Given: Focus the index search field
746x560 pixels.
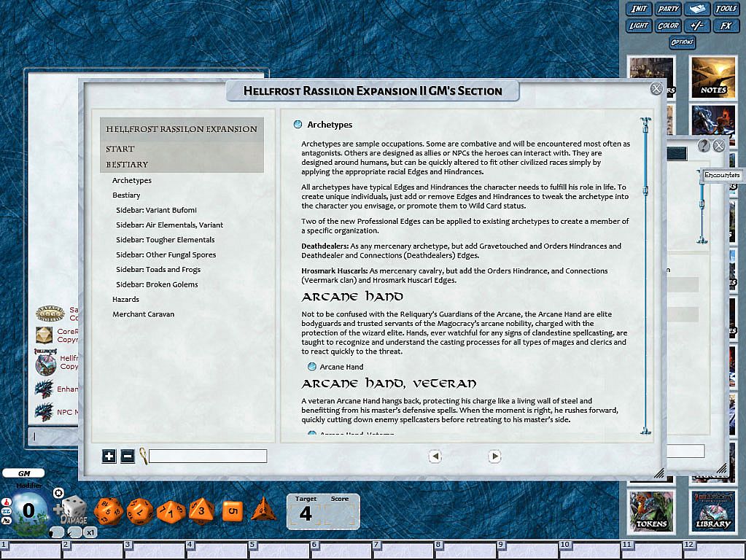Looking at the screenshot, I should click(x=208, y=456).
